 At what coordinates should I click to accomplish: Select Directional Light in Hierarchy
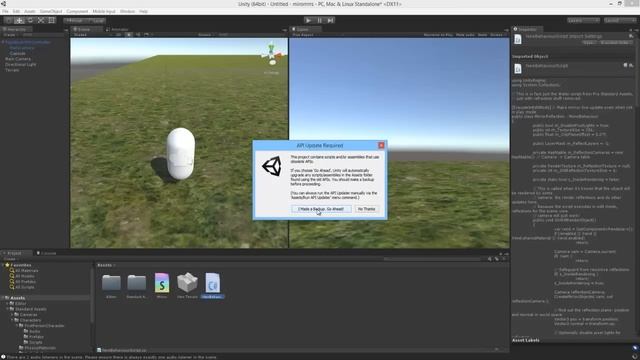coord(20,64)
